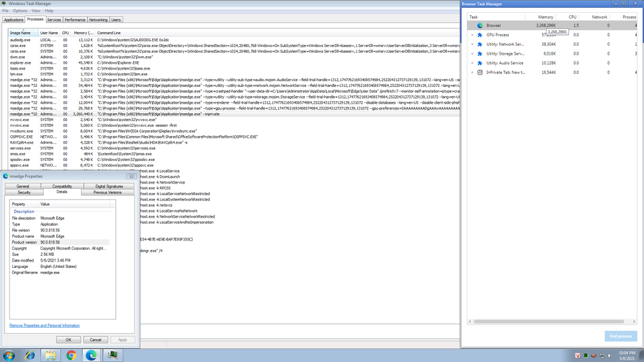Switch to Microsoft Edge on the taskbar
Screen dimensions: 644x362
[91, 356]
